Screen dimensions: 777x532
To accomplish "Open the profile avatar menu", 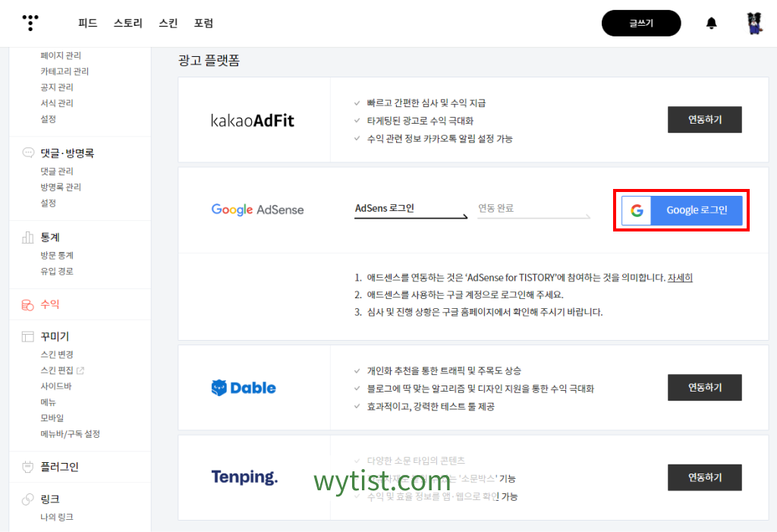I will pyautogui.click(x=754, y=24).
